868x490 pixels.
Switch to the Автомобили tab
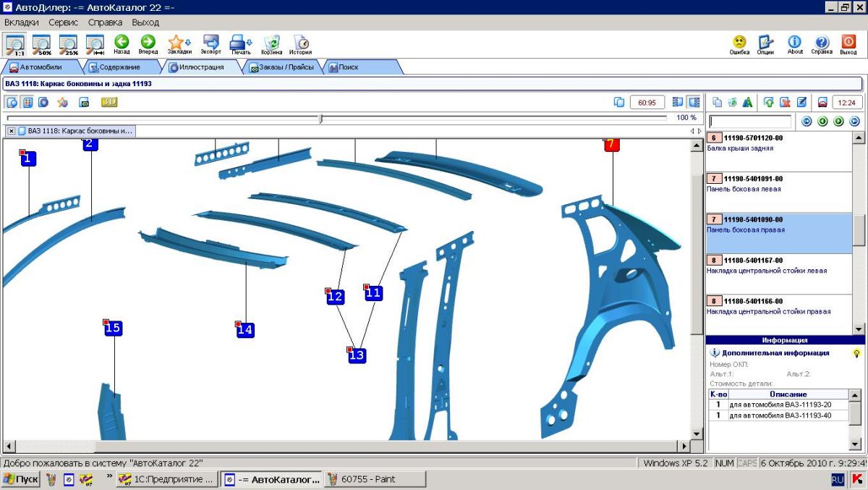click(41, 67)
